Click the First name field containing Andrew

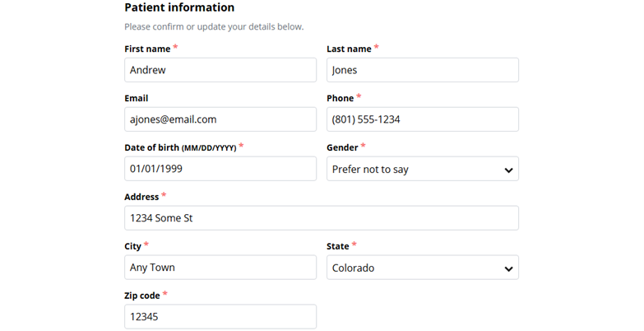click(x=220, y=70)
